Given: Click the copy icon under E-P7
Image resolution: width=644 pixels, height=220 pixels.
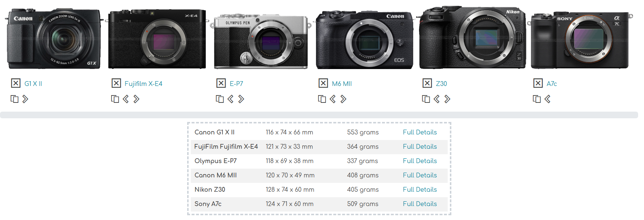Looking at the screenshot, I should click(x=220, y=99).
